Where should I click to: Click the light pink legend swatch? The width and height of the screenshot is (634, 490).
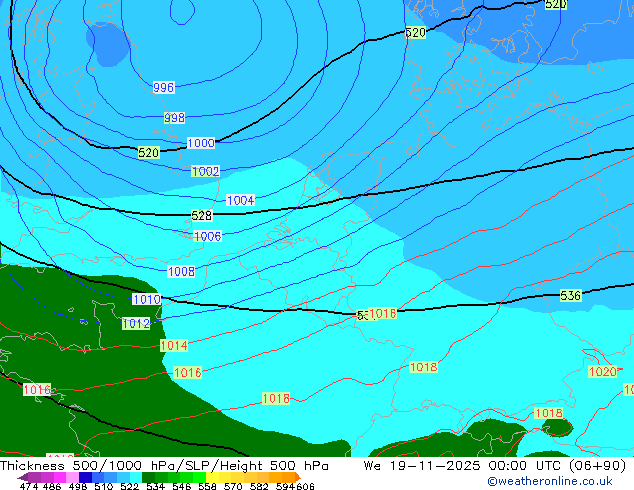(x=72, y=477)
